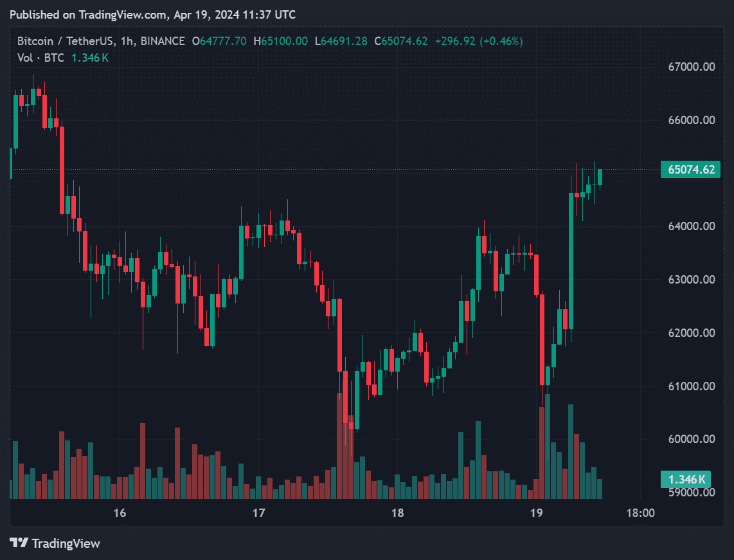Open the TradingView wordmark link
Viewport: 734px width, 560px height.
pos(66,543)
